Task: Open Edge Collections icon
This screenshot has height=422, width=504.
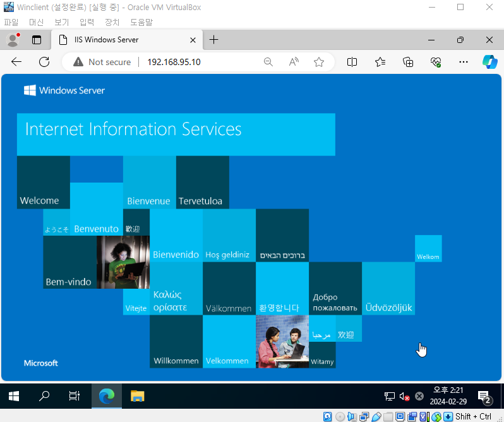Action: (408, 62)
